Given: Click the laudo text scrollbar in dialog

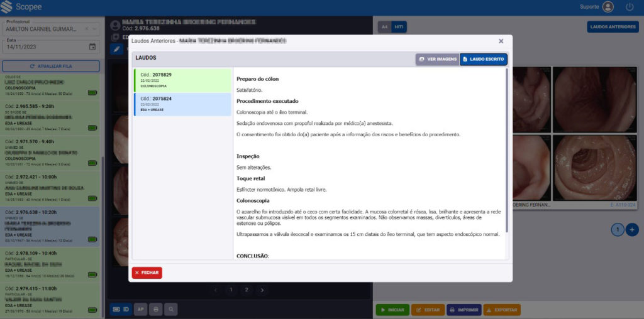Looking at the screenshot, I should tap(507, 149).
